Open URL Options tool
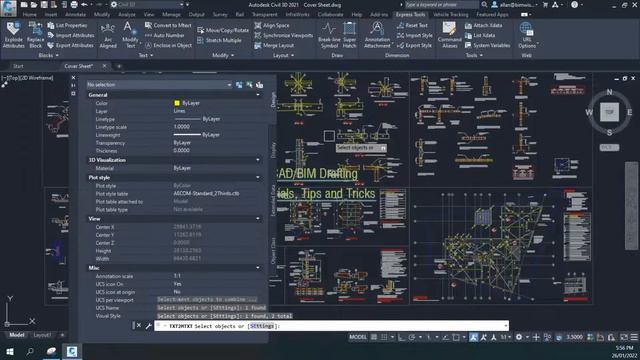640x360 pixels. pyautogui.click(x=527, y=35)
